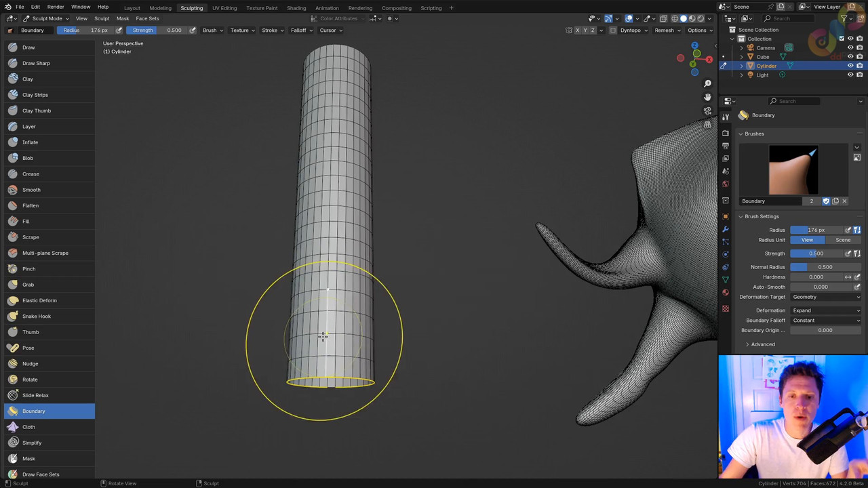The height and width of the screenshot is (488, 868).
Task: Adjust Strength slider in Brush Settings
Action: tap(816, 253)
